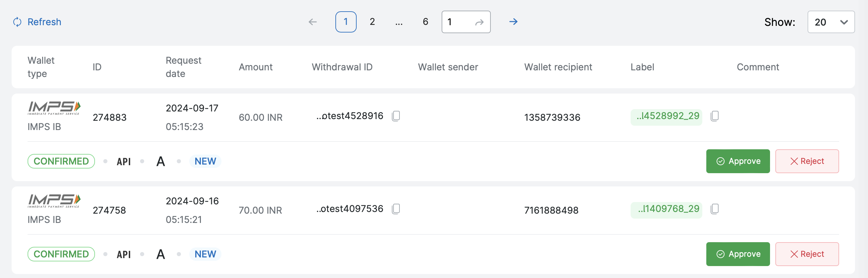Approve withdrawal request 274758
This screenshot has width=868, height=278.
click(738, 254)
